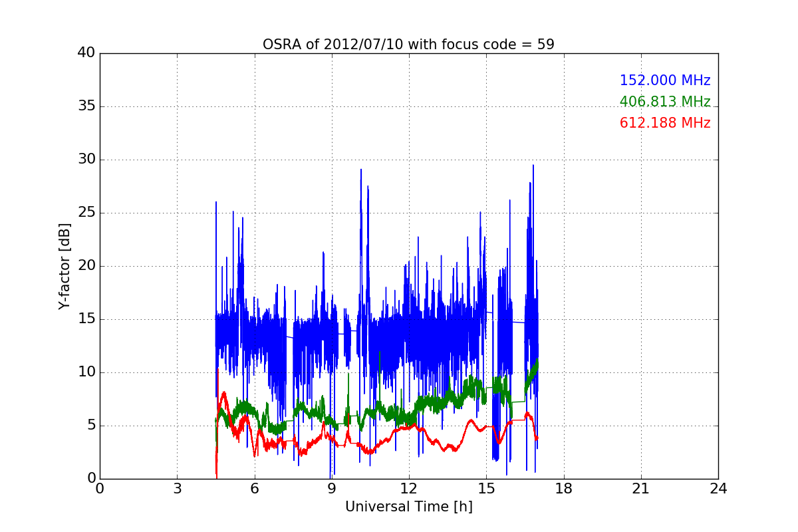Click the y-axis tick label 40
The image size is (798, 532).
(x=86, y=53)
